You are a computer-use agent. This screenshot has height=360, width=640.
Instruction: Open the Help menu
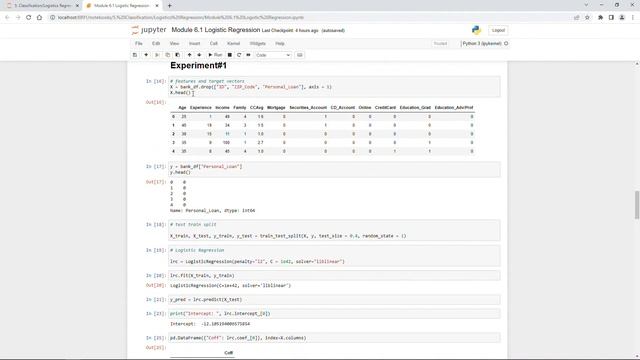click(x=280, y=43)
